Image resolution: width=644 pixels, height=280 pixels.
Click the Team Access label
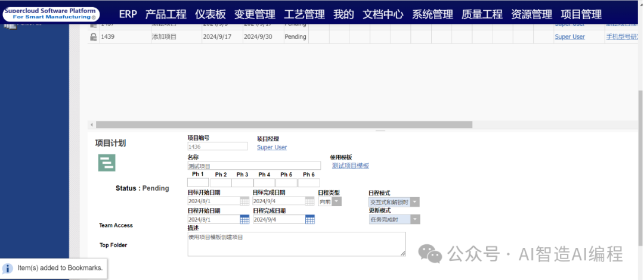[x=116, y=225]
